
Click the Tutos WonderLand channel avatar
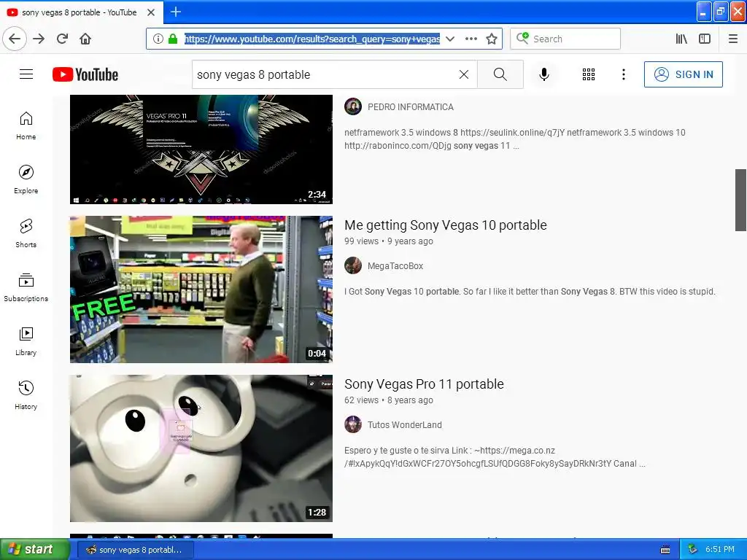(353, 424)
